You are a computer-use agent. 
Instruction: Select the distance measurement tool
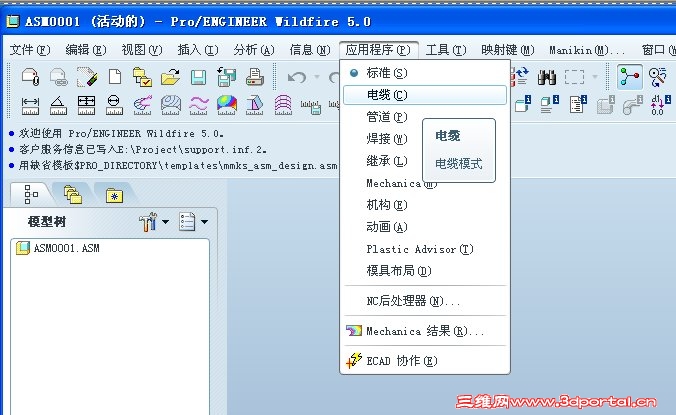click(30, 106)
